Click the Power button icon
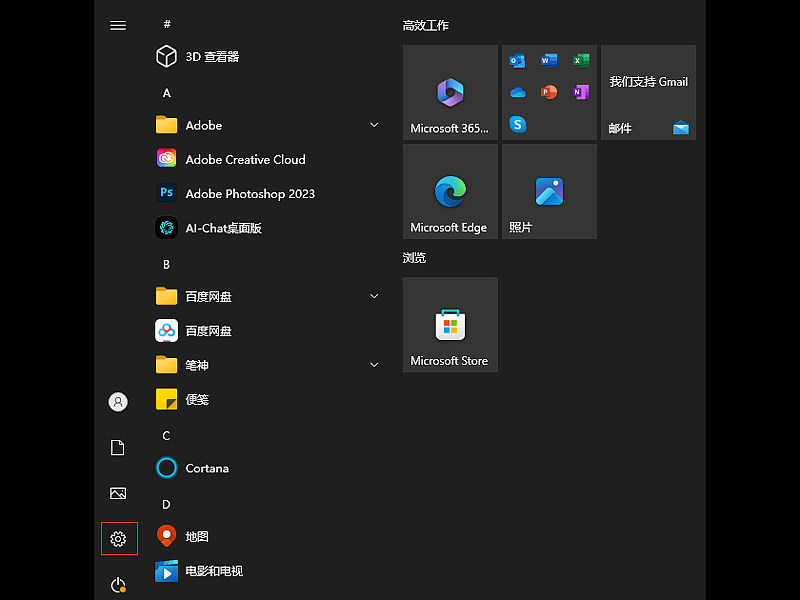 click(x=118, y=585)
